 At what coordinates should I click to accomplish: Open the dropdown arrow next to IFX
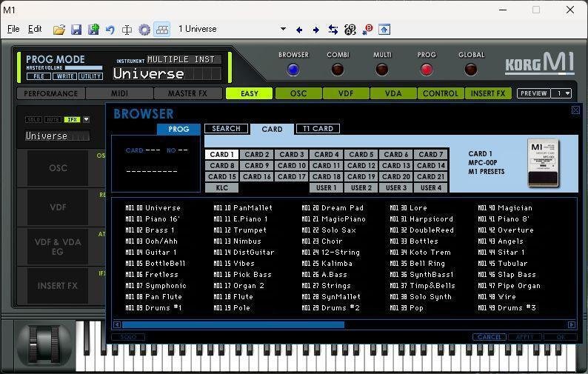tap(86, 119)
